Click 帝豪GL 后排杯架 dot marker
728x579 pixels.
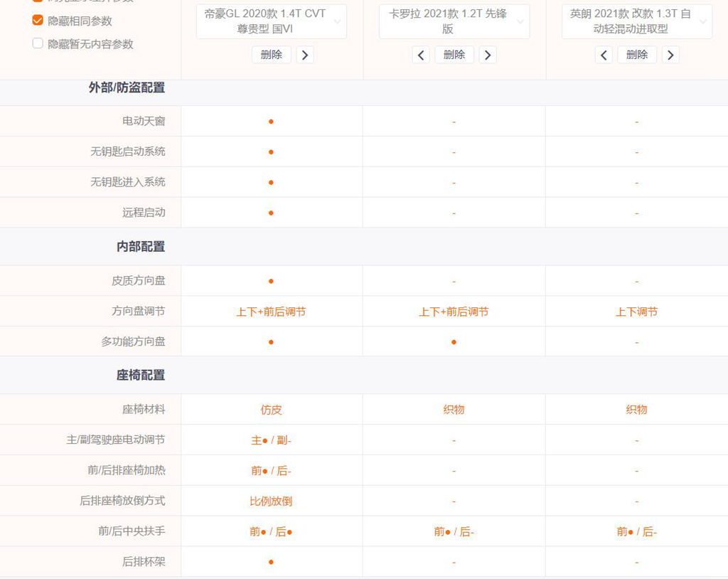[x=271, y=562]
